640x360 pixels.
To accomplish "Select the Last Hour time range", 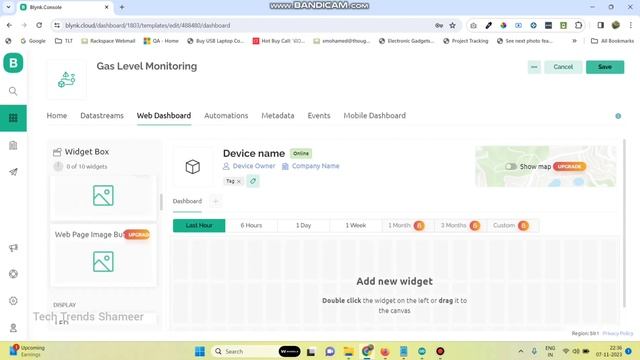I will 199,225.
